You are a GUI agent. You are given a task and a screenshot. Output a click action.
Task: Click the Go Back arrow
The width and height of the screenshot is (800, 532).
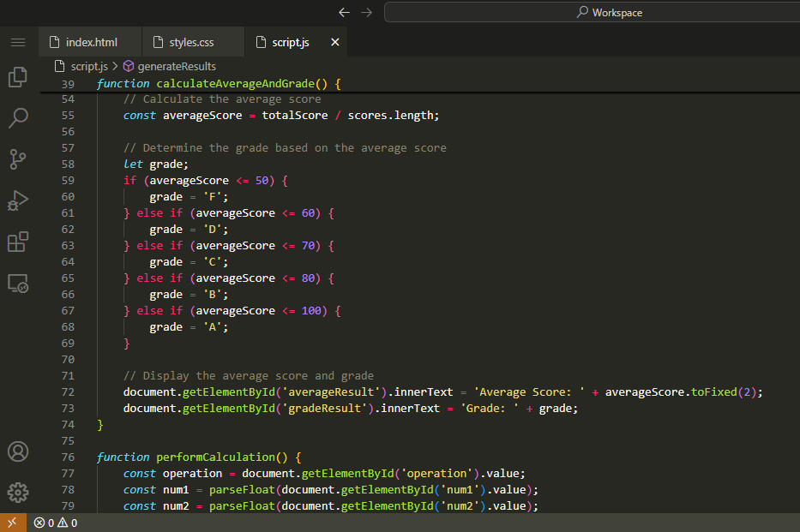tap(345, 13)
